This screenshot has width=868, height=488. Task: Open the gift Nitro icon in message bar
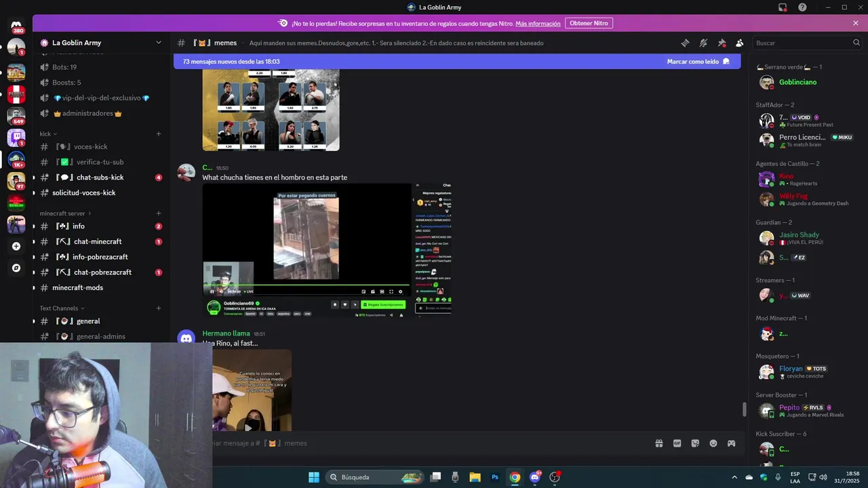659,443
